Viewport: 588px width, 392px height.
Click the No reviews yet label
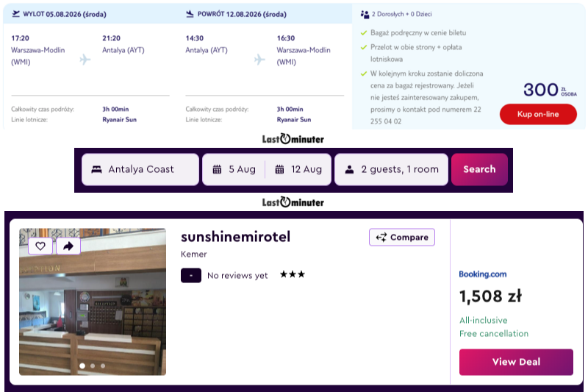(x=237, y=275)
